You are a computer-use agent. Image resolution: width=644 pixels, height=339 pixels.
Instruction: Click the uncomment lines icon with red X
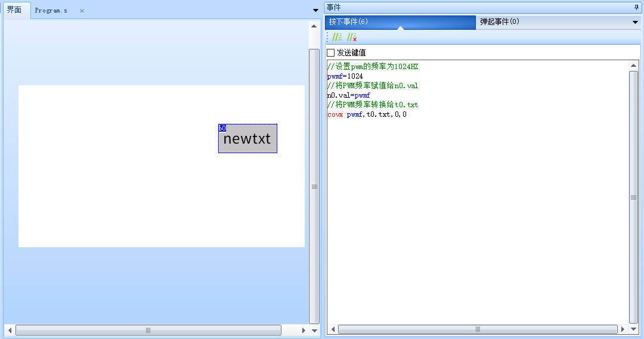352,38
